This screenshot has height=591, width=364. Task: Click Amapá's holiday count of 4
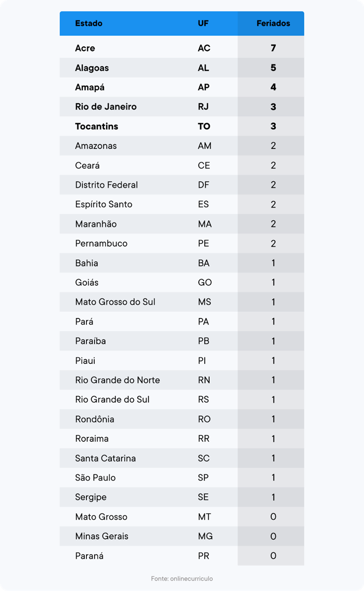pos(273,87)
